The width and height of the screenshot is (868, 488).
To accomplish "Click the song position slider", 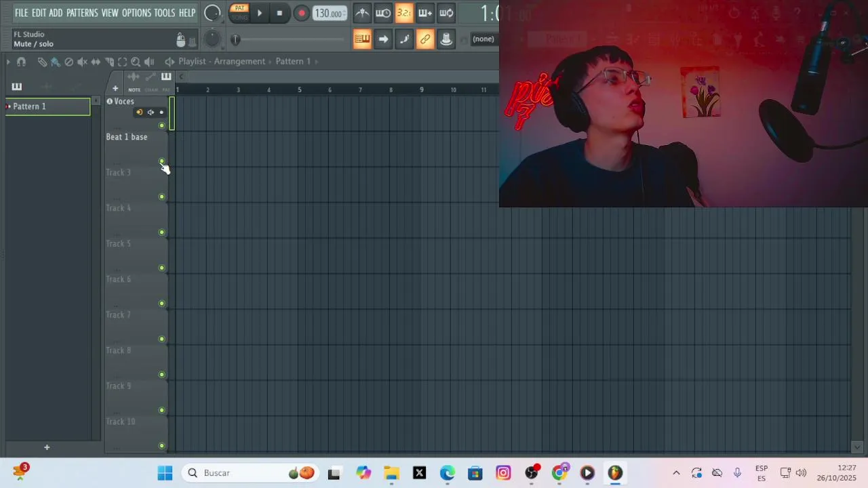I will click(288, 40).
